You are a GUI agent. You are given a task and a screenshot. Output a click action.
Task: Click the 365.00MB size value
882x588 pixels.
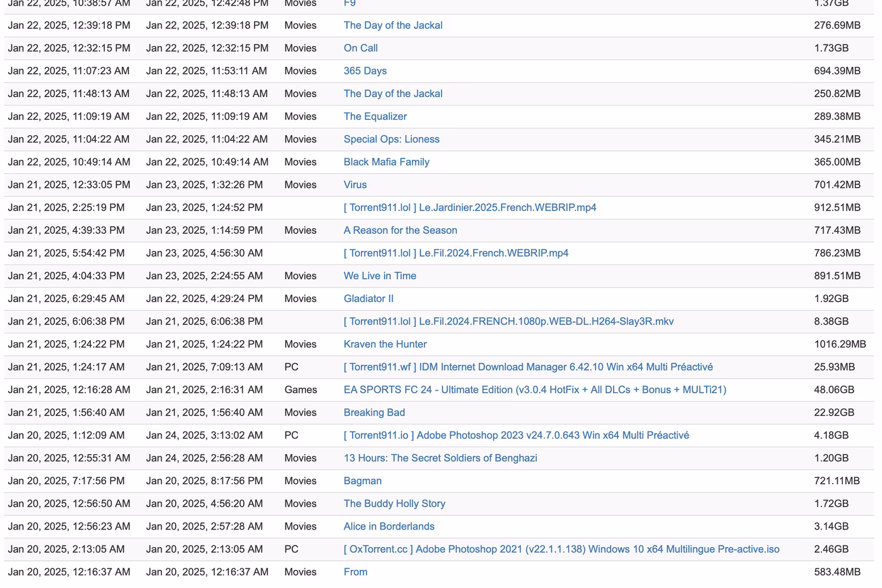837,162
